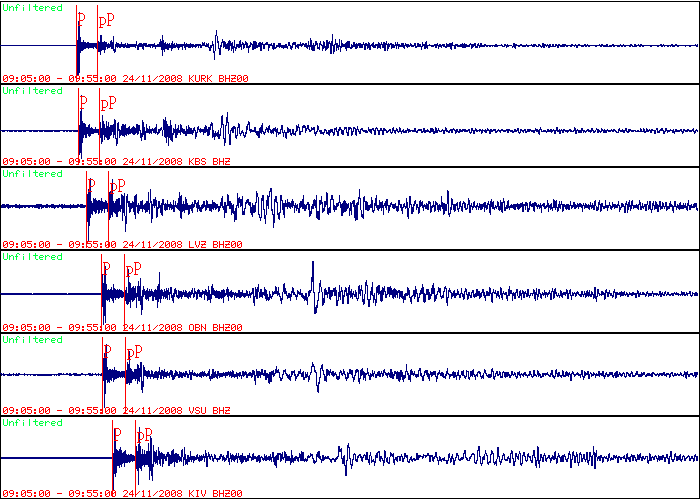Click the pP phase marker on KURK trace
The height and width of the screenshot is (500, 700).
coord(107,19)
